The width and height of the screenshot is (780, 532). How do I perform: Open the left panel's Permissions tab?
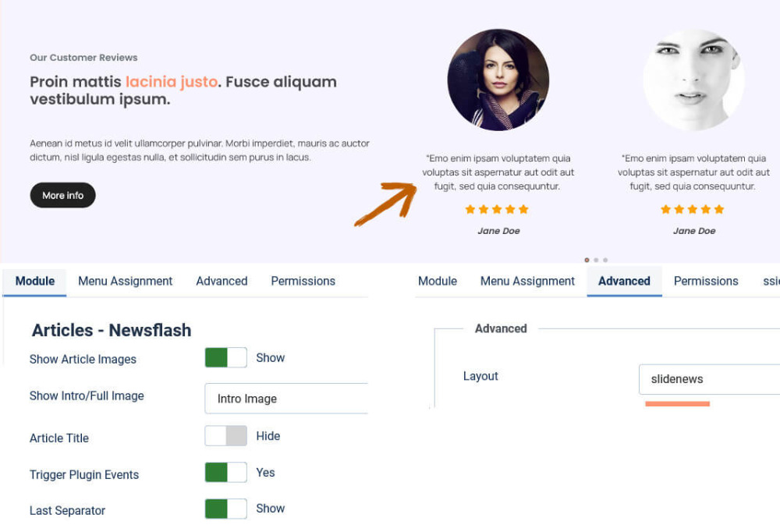[x=303, y=281]
